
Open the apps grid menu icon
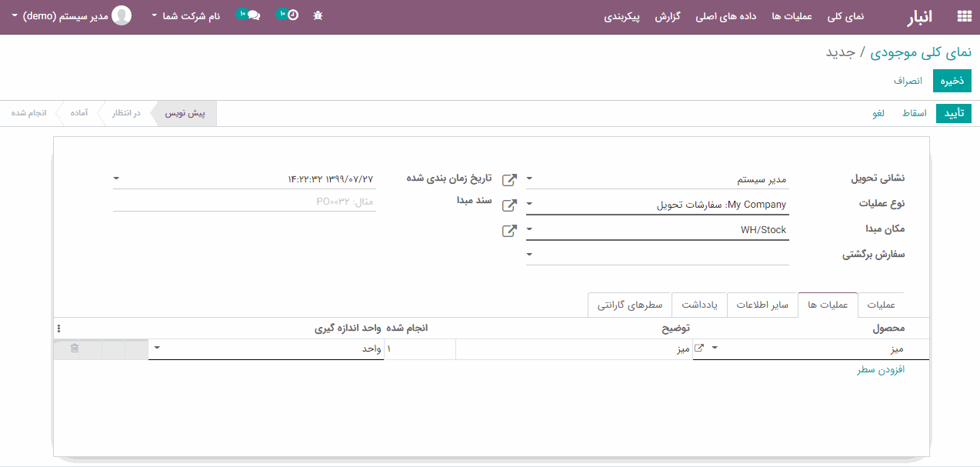963,16
